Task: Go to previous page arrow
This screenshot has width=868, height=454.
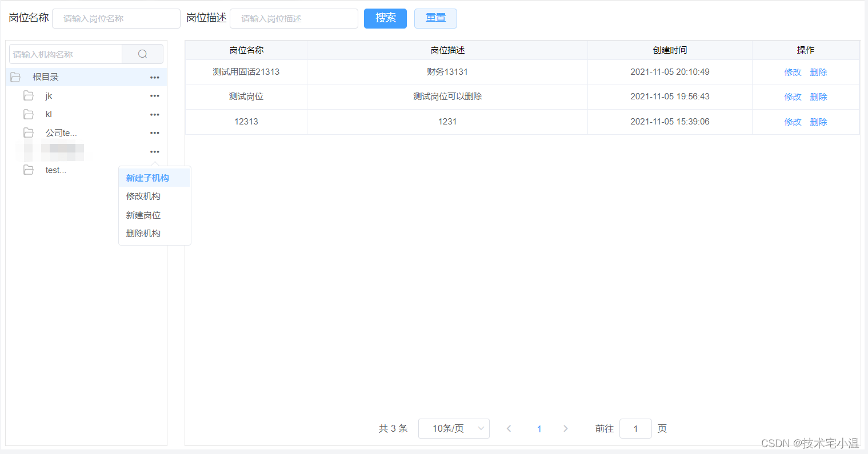Action: [509, 428]
